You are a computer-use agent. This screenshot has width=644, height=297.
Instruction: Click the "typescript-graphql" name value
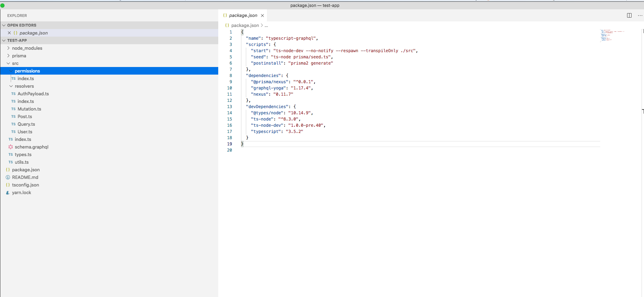click(x=291, y=38)
